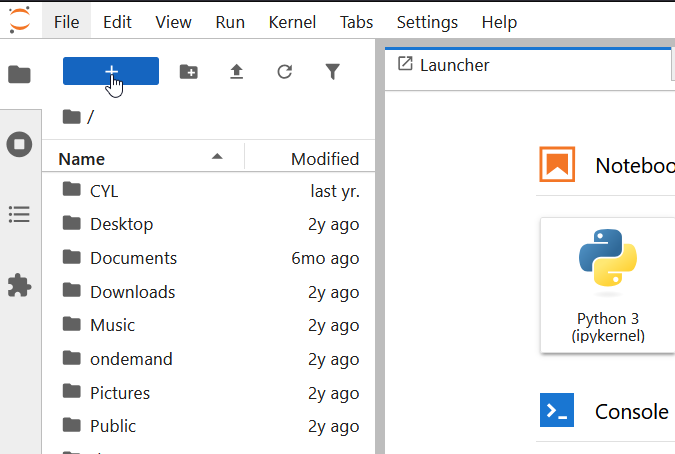Click the Upload Files arrow icon
This screenshot has height=454, width=675.
click(236, 71)
